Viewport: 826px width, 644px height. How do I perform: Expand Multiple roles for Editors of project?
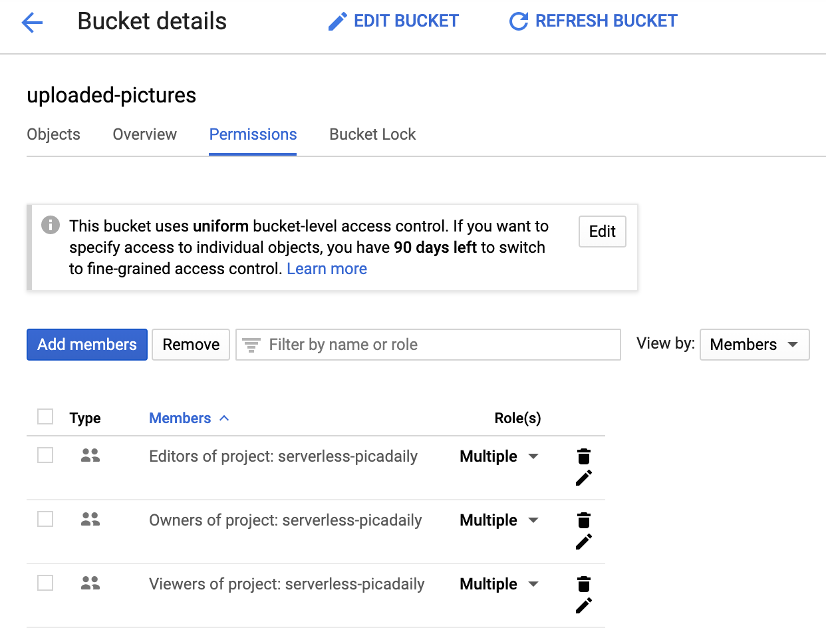(x=499, y=456)
